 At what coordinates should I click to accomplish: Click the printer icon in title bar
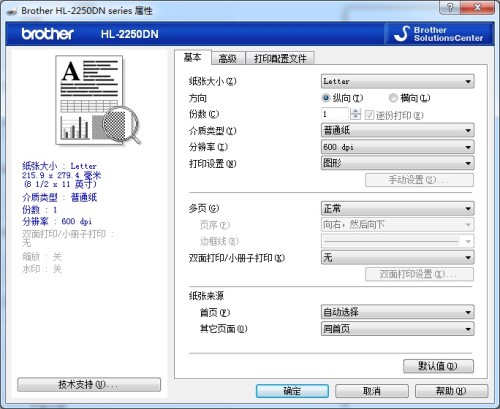[12, 11]
